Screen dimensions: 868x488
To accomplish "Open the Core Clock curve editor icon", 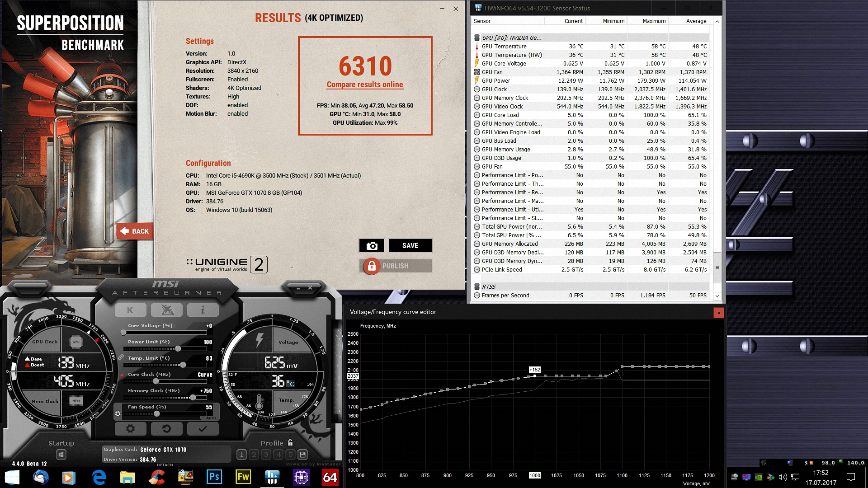I will (x=122, y=375).
